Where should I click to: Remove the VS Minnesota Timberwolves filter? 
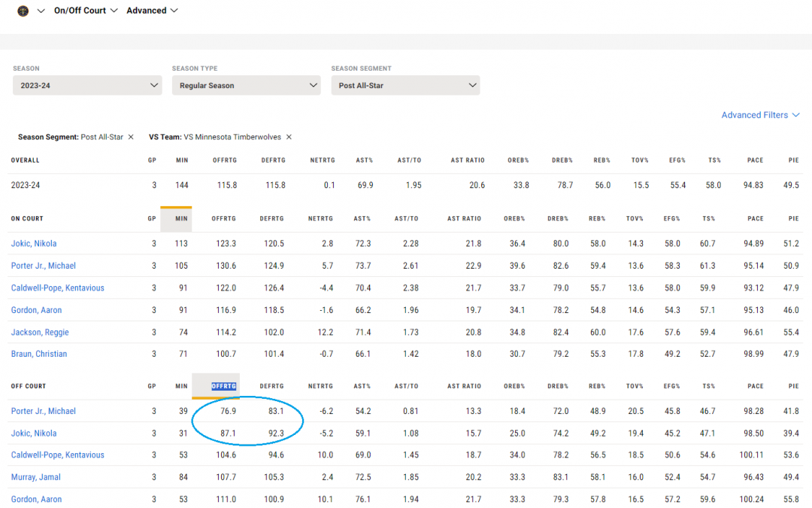[x=289, y=137]
